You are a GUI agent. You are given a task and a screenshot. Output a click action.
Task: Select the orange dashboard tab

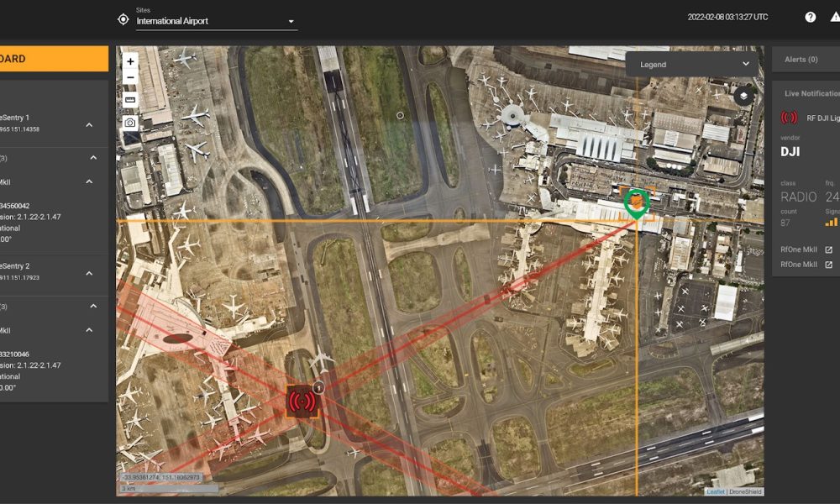pyautogui.click(x=54, y=59)
